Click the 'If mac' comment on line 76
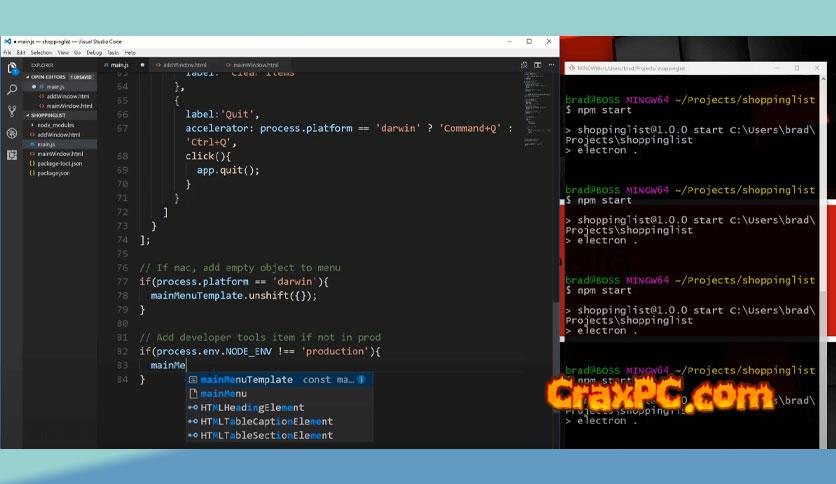Image resolution: width=836 pixels, height=484 pixels. click(240, 268)
